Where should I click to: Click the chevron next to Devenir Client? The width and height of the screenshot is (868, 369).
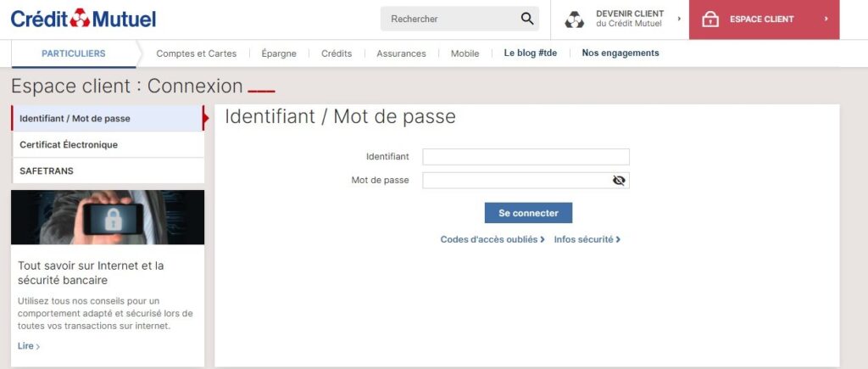[x=679, y=19]
